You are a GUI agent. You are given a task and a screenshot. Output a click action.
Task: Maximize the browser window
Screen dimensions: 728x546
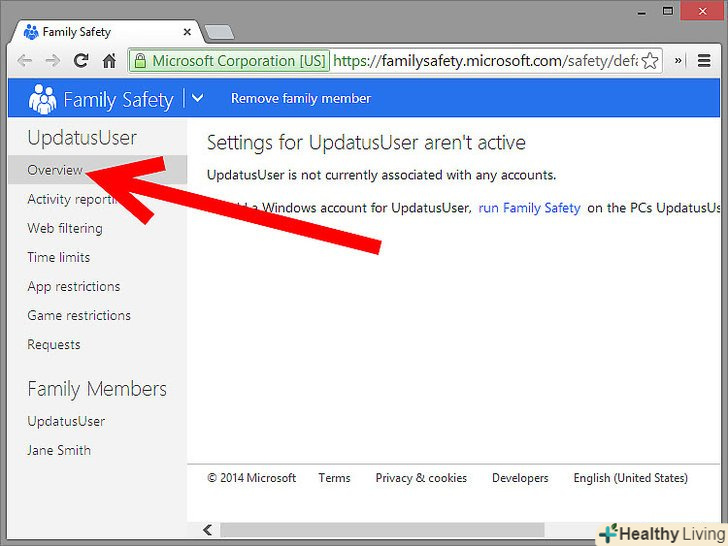pyautogui.click(x=668, y=11)
